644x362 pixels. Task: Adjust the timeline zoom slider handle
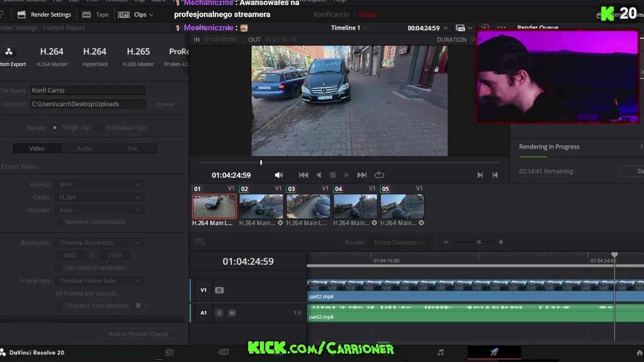pos(478,242)
